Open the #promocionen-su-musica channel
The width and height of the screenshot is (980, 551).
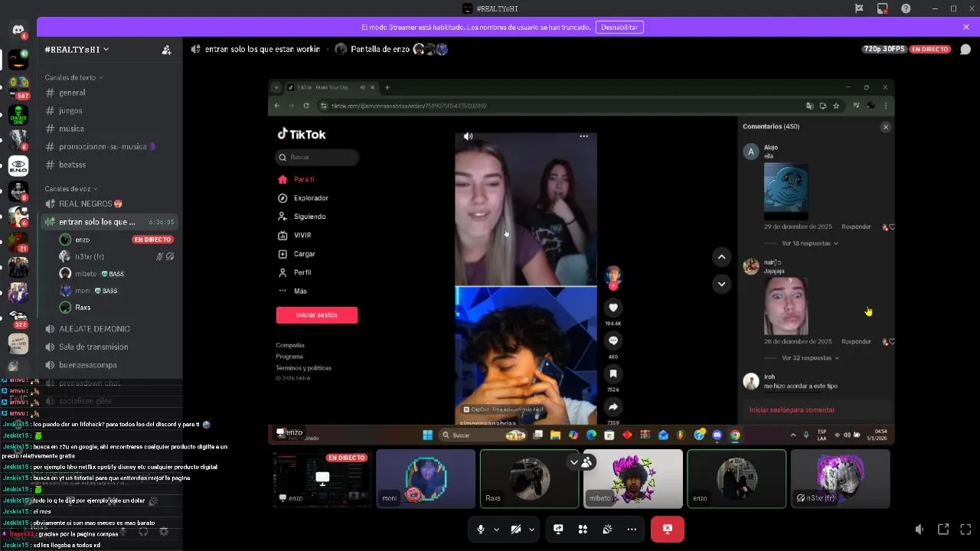pos(109,147)
